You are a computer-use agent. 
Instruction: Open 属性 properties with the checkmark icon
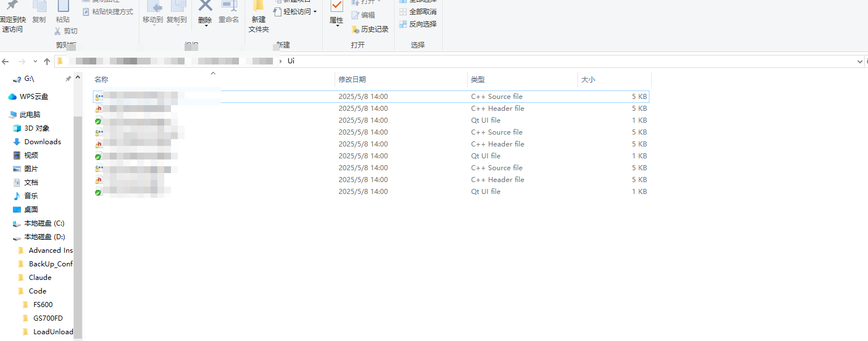pos(336,7)
